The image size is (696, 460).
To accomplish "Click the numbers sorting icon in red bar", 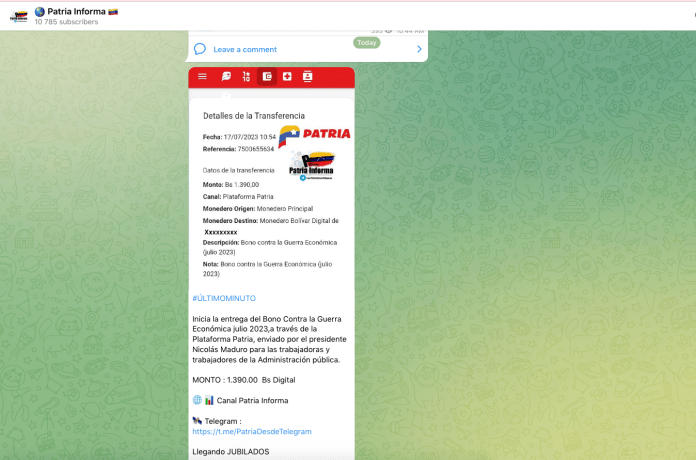I will pos(246,76).
